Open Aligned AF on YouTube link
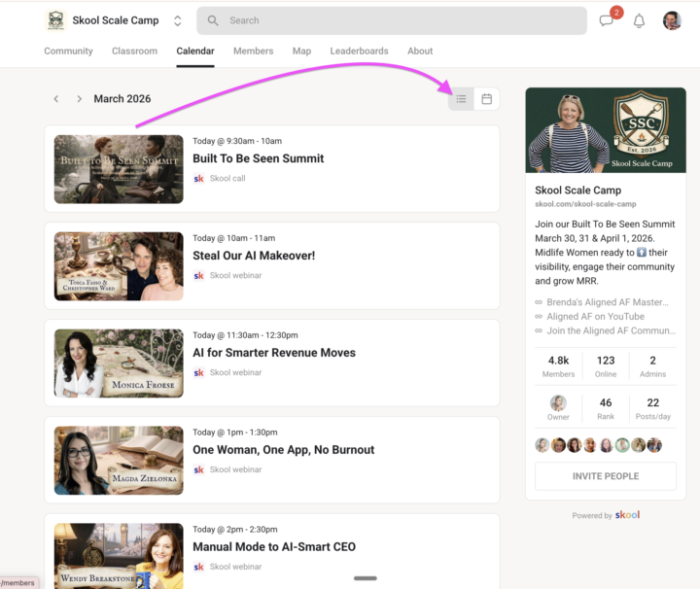Image resolution: width=700 pixels, height=589 pixels. pos(590,316)
